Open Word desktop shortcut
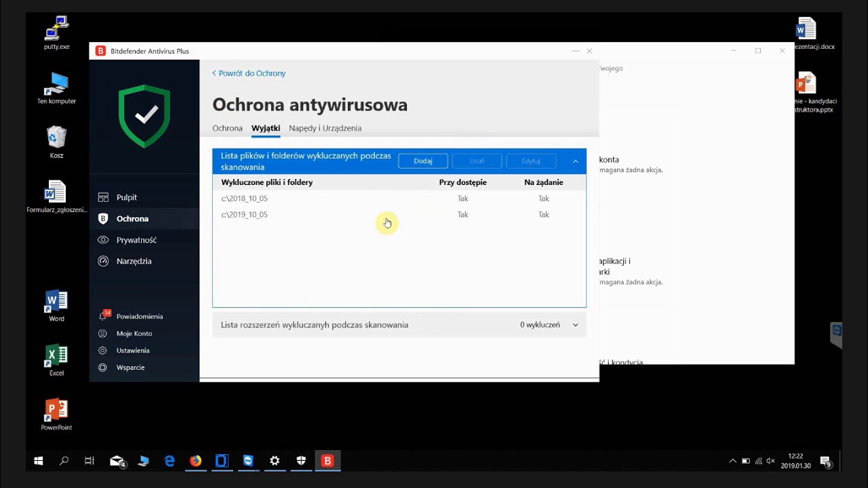868x488 pixels. coord(56,306)
